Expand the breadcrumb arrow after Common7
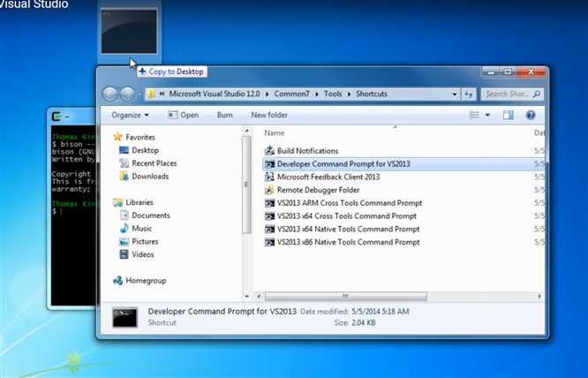The width and height of the screenshot is (588, 378). tap(316, 94)
